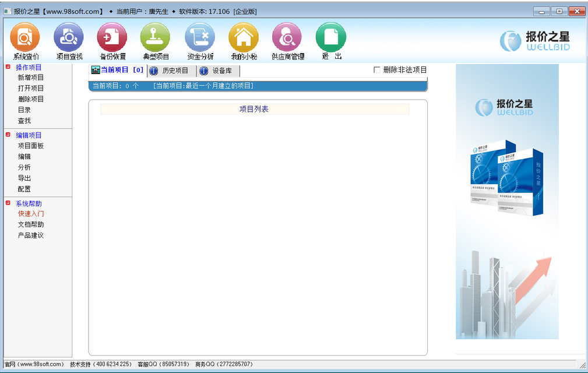This screenshot has height=373, width=588.
Task: Select 导出 in the sidebar
Action: click(x=24, y=178)
